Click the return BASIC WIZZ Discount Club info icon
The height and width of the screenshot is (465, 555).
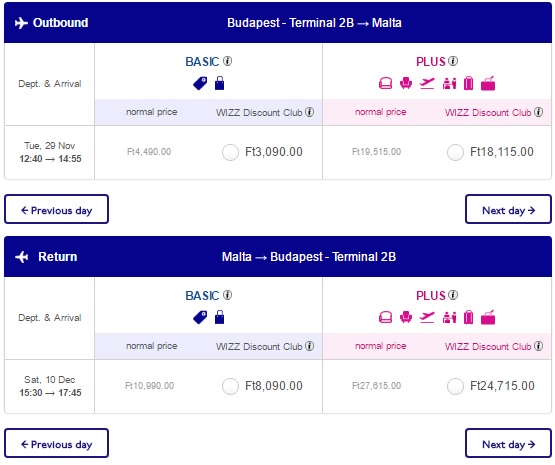pos(309,346)
